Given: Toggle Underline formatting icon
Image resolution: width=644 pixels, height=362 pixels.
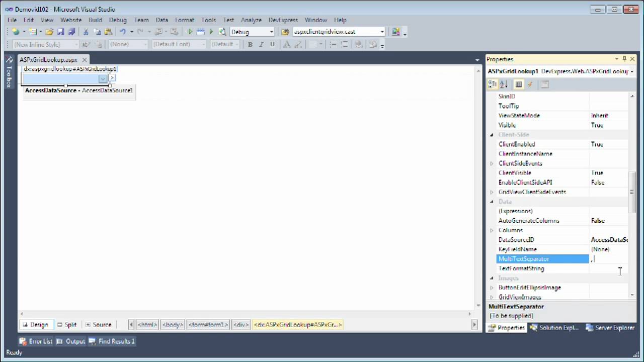Looking at the screenshot, I should coord(272,44).
